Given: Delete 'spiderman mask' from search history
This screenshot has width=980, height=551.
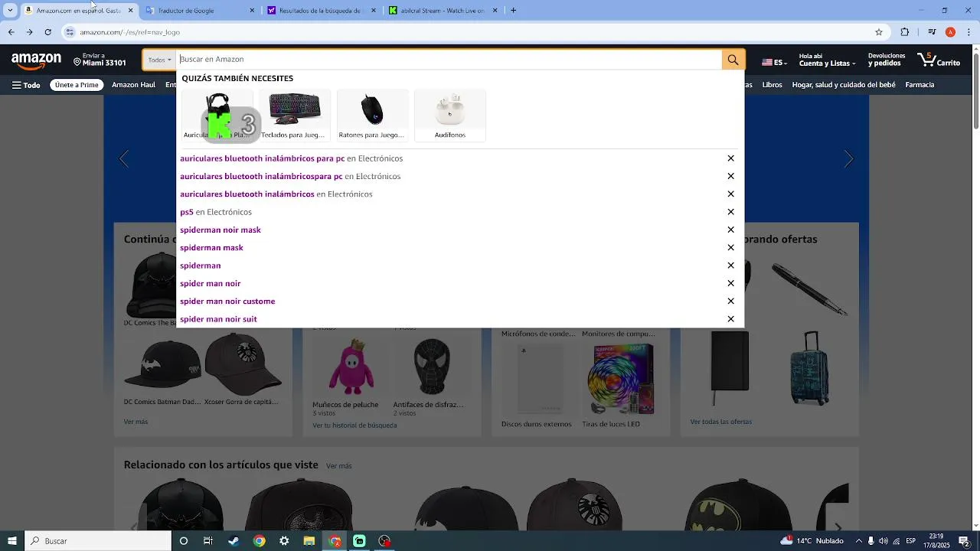Looking at the screenshot, I should (730, 248).
